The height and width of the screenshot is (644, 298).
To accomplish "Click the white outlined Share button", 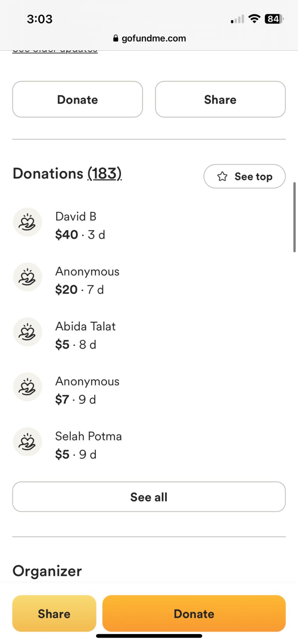I will pos(220,99).
